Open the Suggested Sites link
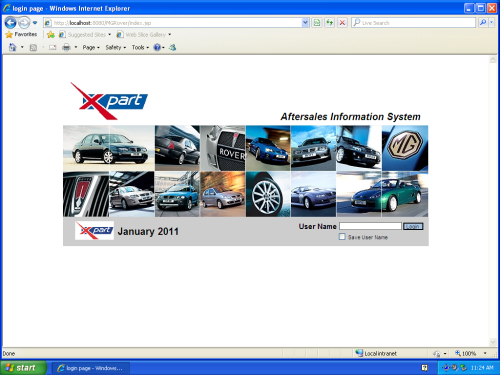 pyautogui.click(x=85, y=34)
